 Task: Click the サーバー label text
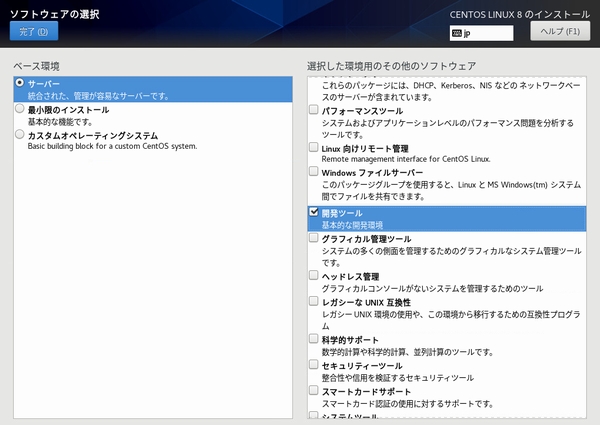tap(44, 84)
